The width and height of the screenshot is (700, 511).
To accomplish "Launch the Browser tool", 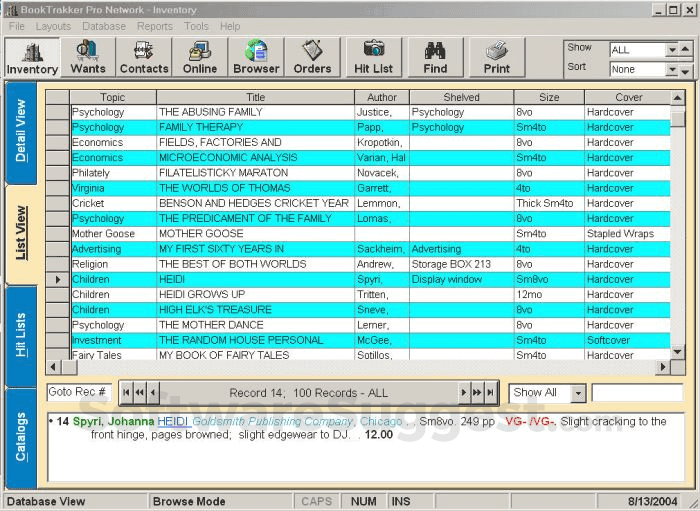I will click(256, 58).
